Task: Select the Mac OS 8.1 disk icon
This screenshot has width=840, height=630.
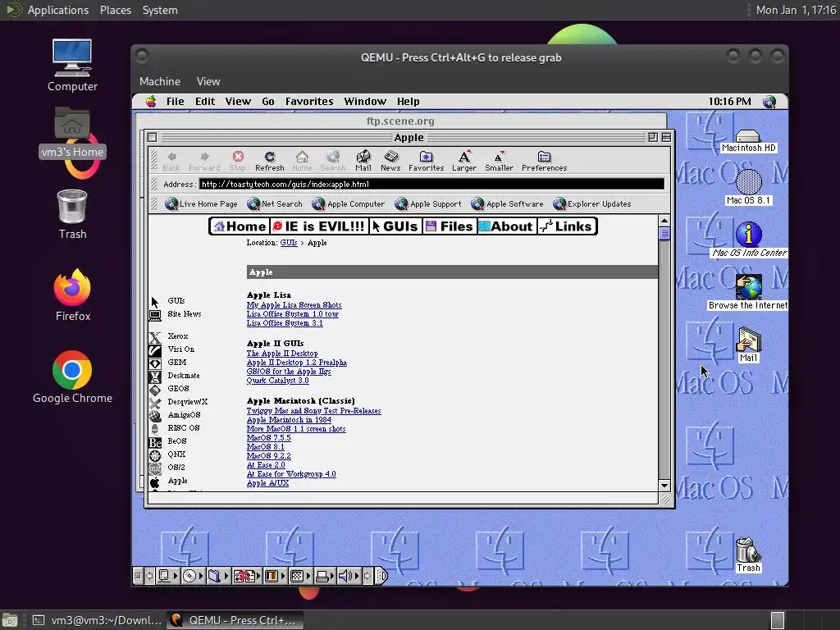Action: point(748,182)
